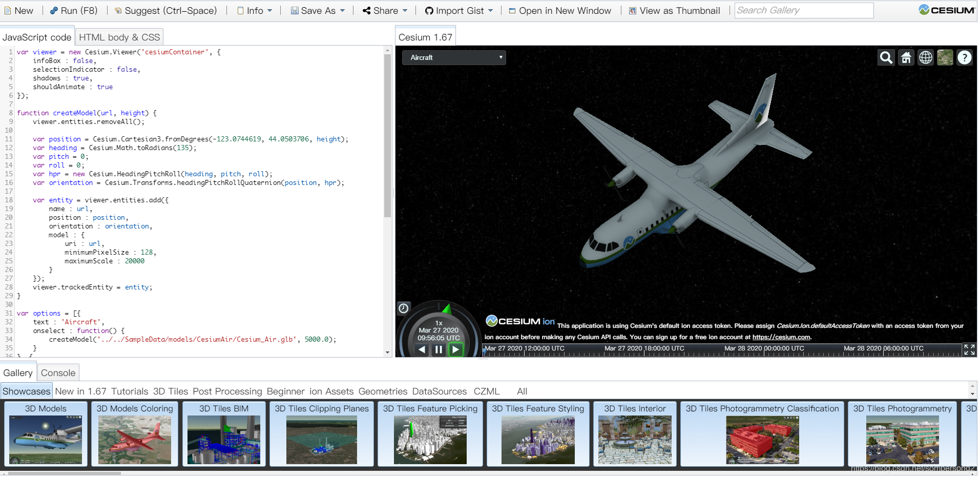Open Import Gist dropdown

[x=459, y=11]
